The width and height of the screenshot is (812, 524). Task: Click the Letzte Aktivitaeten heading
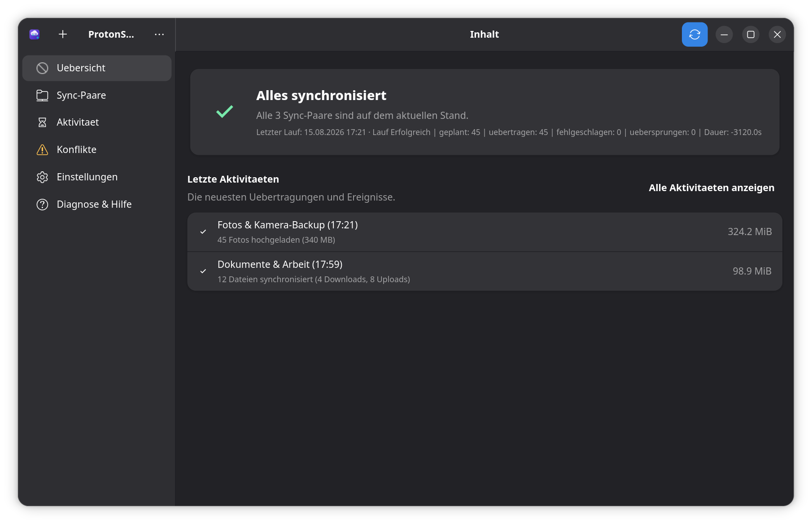pyautogui.click(x=233, y=179)
